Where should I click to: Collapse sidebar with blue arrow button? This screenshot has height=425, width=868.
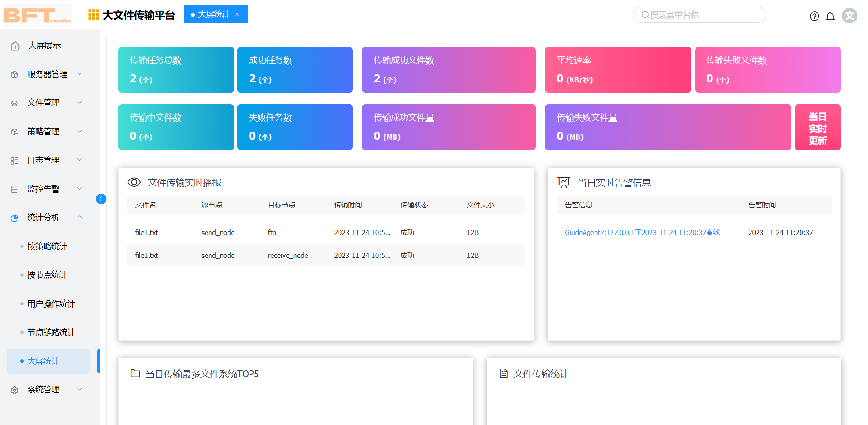click(101, 199)
